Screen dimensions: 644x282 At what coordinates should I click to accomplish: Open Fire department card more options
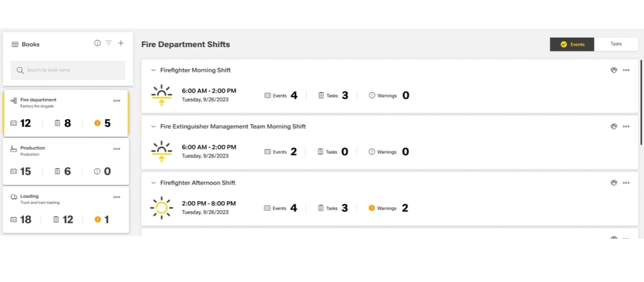pos(117,101)
